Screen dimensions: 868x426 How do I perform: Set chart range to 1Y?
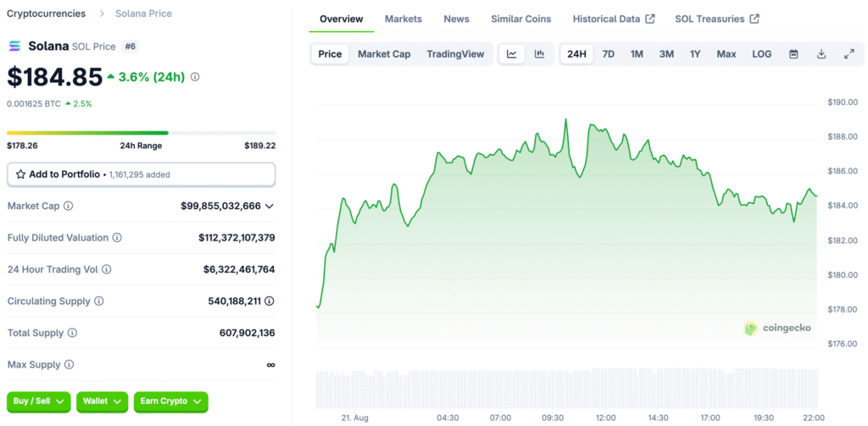click(x=695, y=54)
